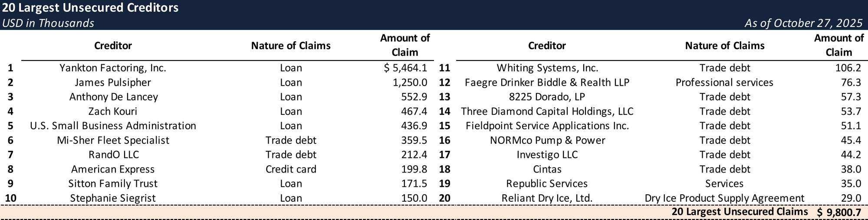Screen dimensions: 868x220
Task: Select creditor 'Sitton Family Trust'
Action: point(113,184)
